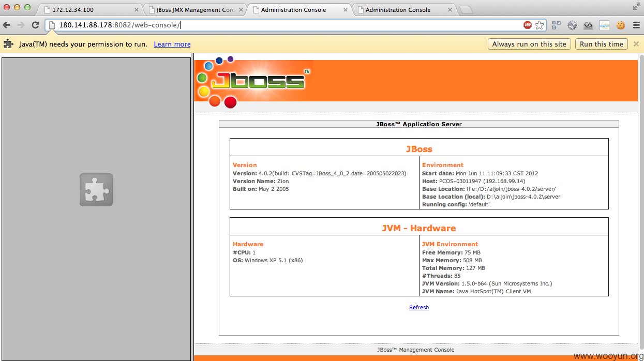
Task: Click the Max Memory: 508 MB line
Action: click(452, 260)
